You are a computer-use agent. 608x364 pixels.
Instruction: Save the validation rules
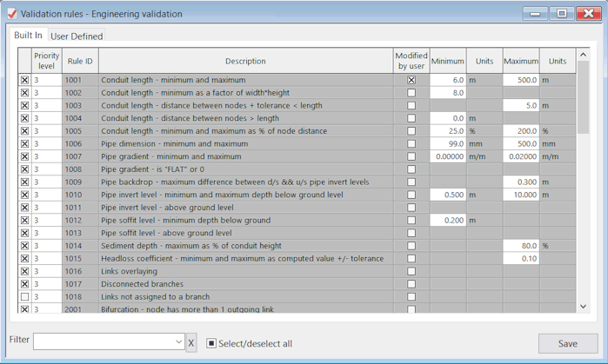click(x=568, y=343)
